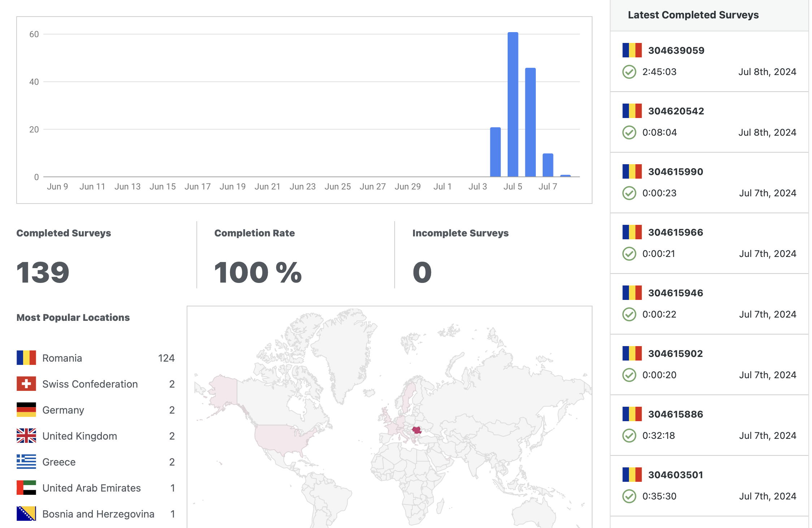
Task: Click the Romania flag in the locations list
Action: [x=26, y=358]
